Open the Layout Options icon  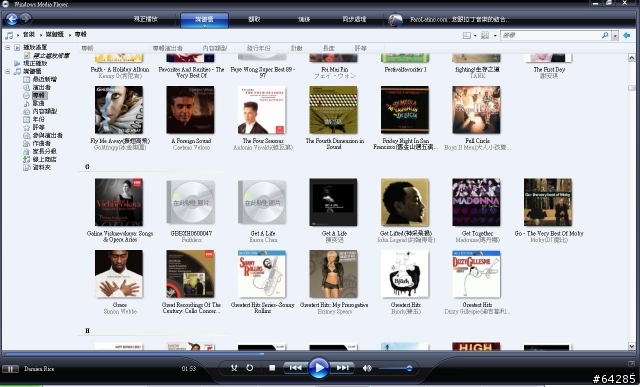tap(467, 36)
